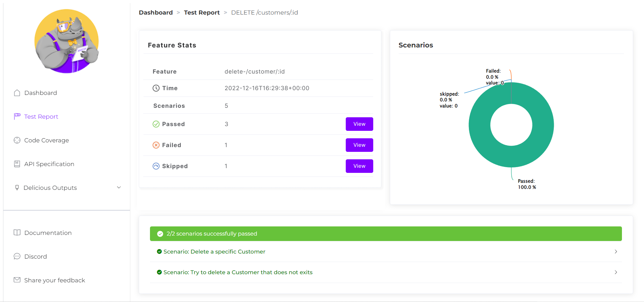This screenshot has height=302, width=644.
Task: Click the clock icon beside Time
Action: click(x=156, y=88)
